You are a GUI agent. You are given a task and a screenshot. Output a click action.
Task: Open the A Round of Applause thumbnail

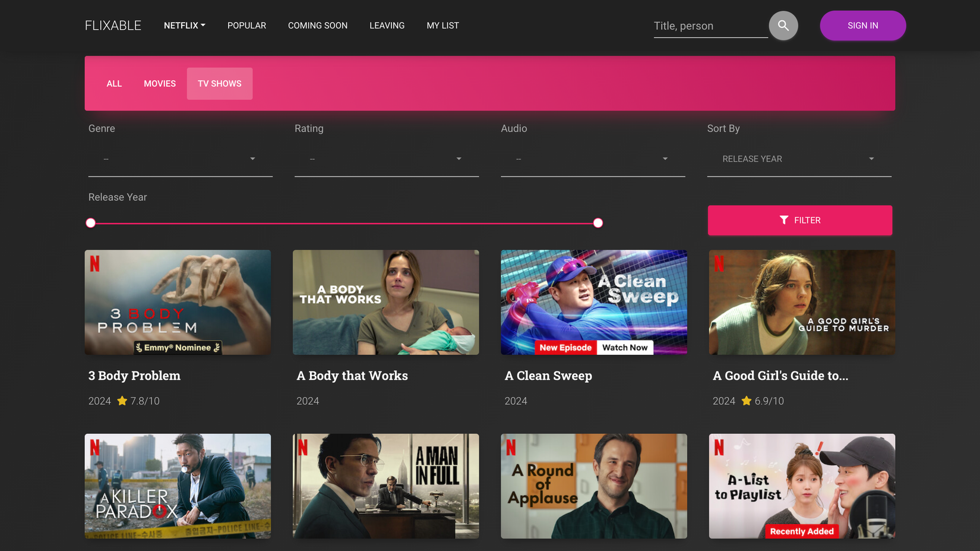[594, 486]
